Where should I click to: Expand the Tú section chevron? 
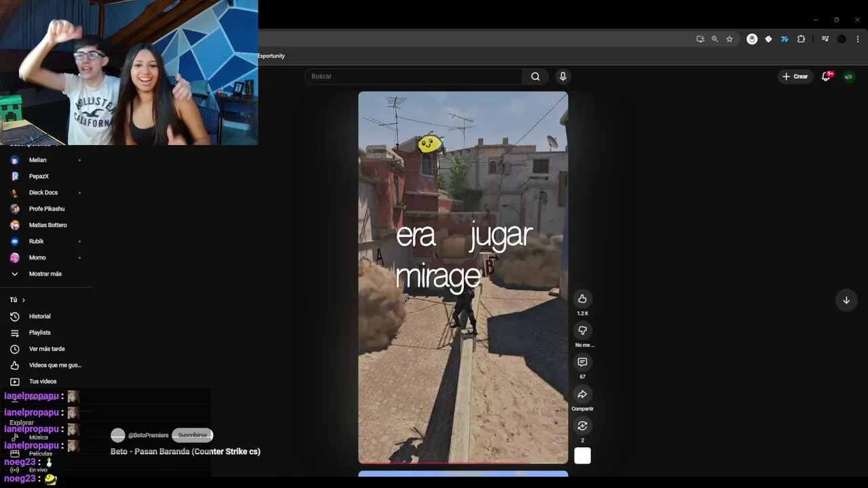[x=24, y=300]
